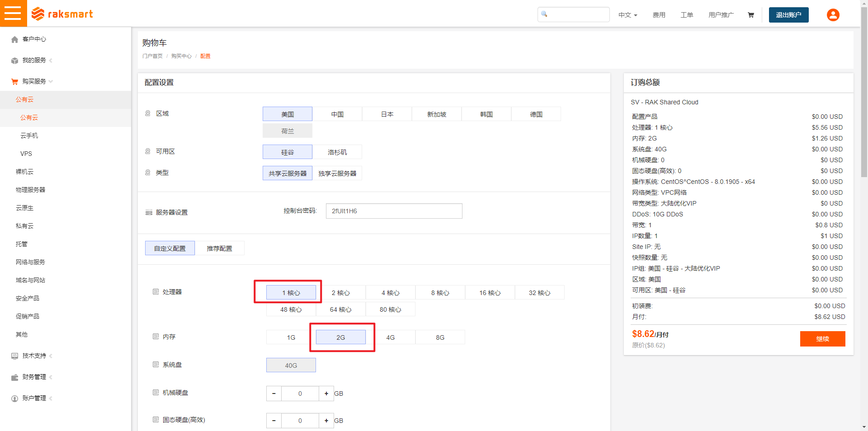The image size is (868, 431).
Task: Go to 门户首页 breadcrumb link
Action: click(152, 56)
